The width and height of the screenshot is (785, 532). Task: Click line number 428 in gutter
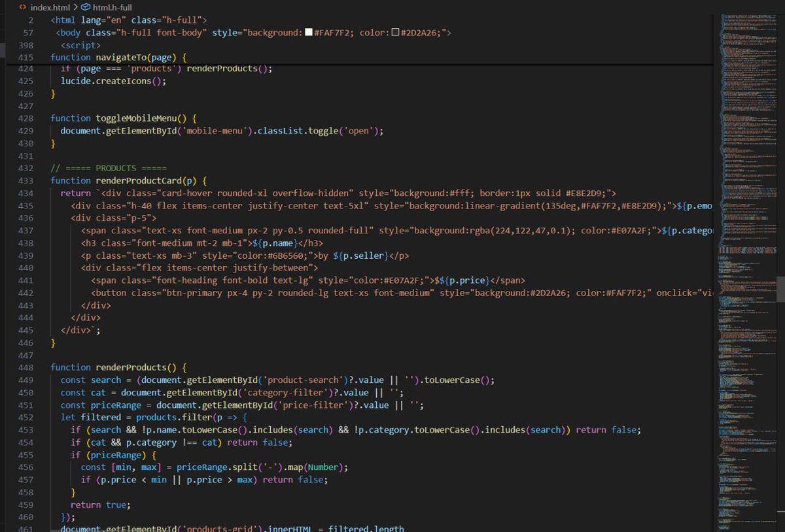(26, 118)
